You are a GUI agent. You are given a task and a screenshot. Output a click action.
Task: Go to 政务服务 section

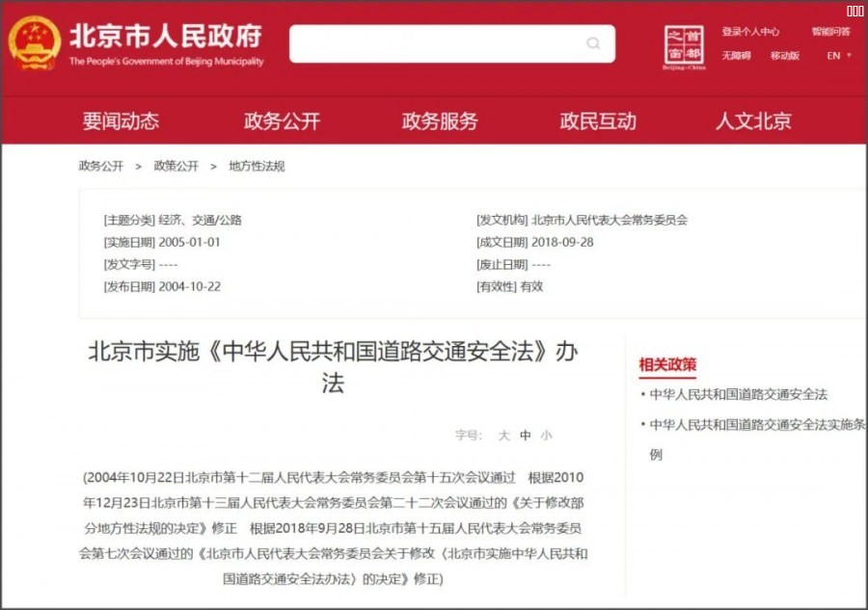440,121
